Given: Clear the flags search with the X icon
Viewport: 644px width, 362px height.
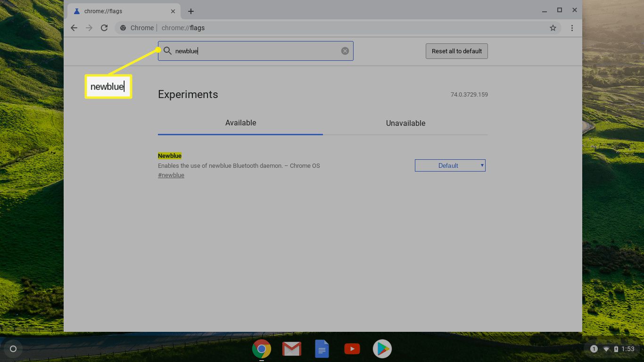Looking at the screenshot, I should click(x=345, y=51).
